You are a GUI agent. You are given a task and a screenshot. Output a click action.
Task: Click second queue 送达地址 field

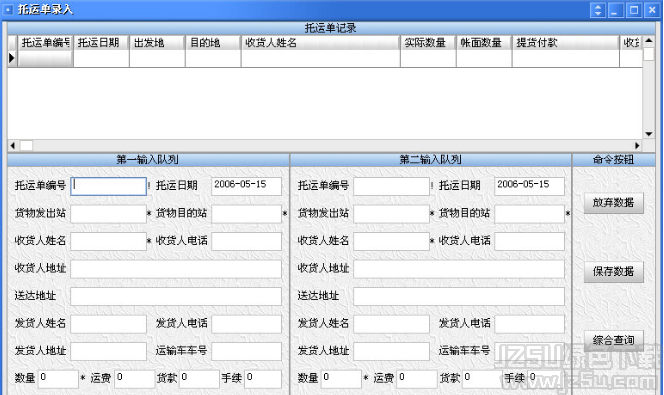[459, 296]
